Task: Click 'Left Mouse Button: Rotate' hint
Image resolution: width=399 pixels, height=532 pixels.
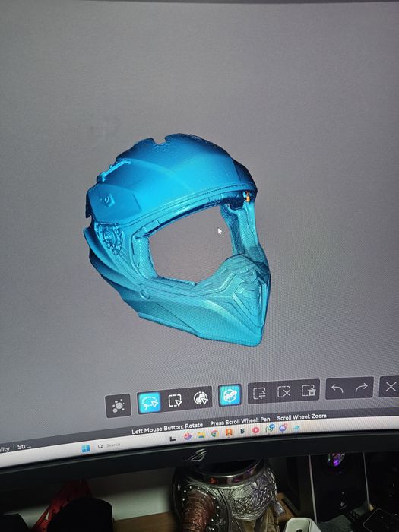Action: coord(167,428)
